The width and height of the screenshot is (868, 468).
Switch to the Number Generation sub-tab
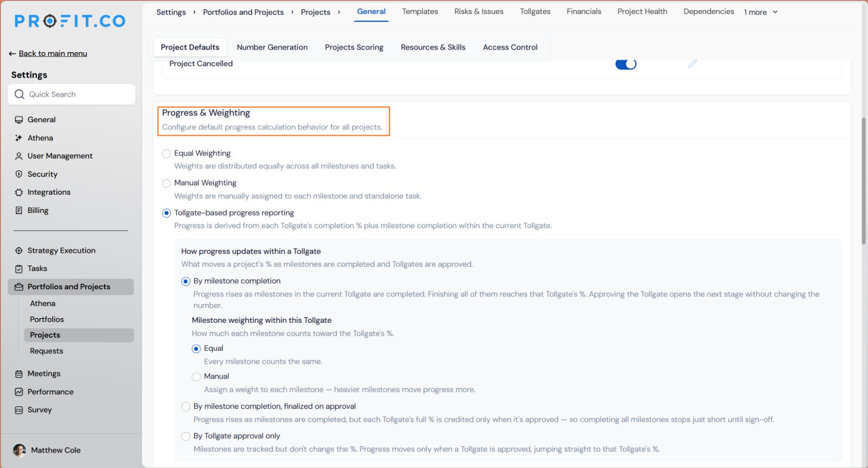point(272,47)
